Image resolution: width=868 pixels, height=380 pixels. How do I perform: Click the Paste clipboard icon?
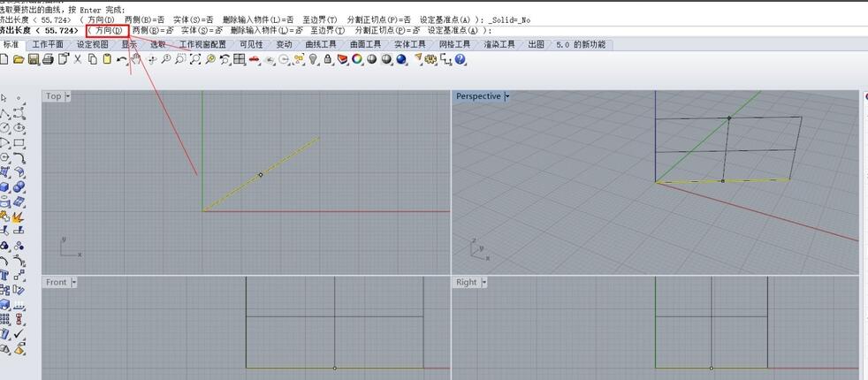coord(107,59)
